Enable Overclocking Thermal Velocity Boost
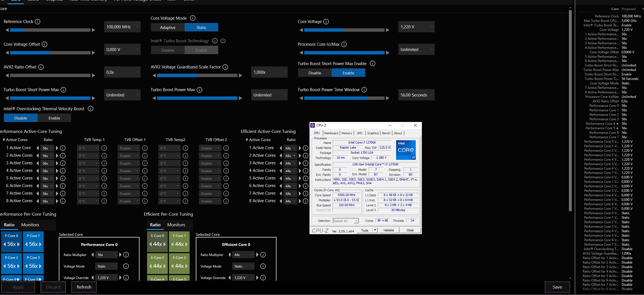 click(x=54, y=118)
